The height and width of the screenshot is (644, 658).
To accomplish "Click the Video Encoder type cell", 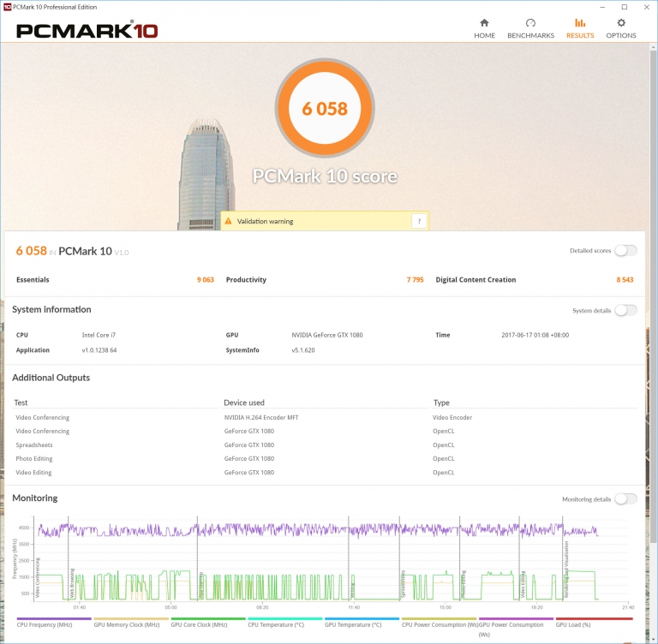I will tap(452, 417).
